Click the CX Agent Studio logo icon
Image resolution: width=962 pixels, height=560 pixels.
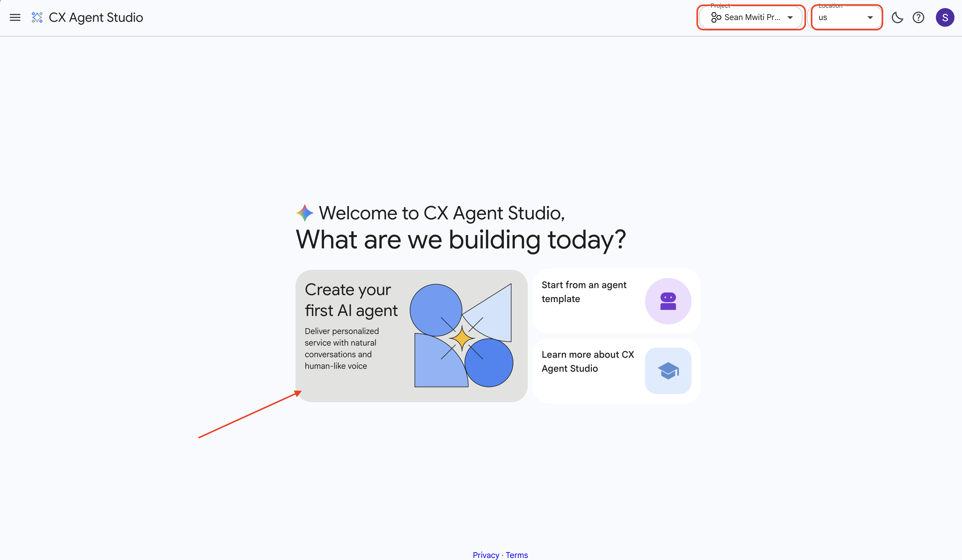coord(37,17)
